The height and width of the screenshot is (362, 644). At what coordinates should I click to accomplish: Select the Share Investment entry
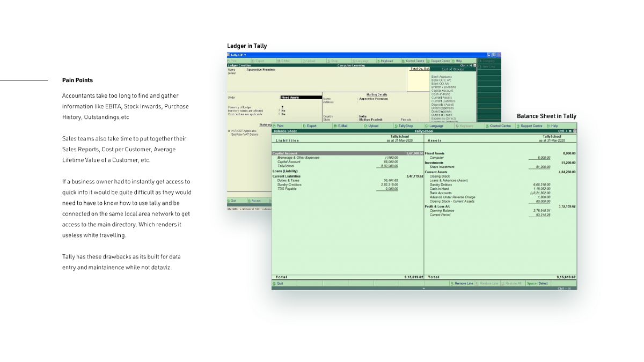[442, 167]
